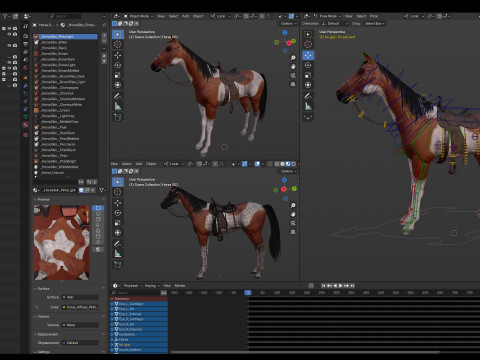Enable auto keying in timeline
The image size is (480, 360).
tap(311, 286)
